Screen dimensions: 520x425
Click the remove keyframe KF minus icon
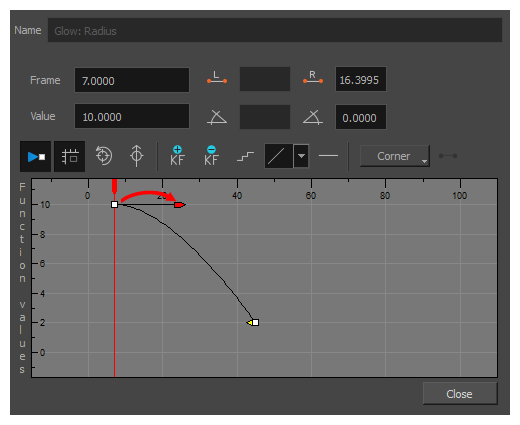211,156
